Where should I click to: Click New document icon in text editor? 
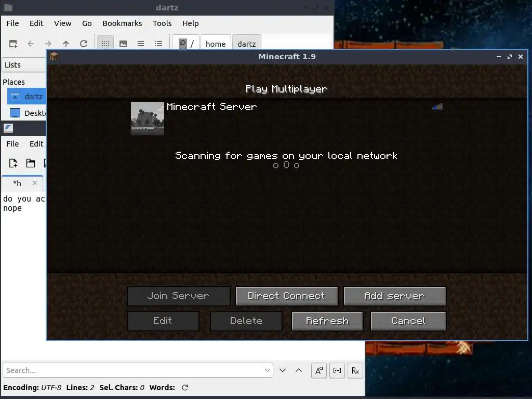[13, 163]
